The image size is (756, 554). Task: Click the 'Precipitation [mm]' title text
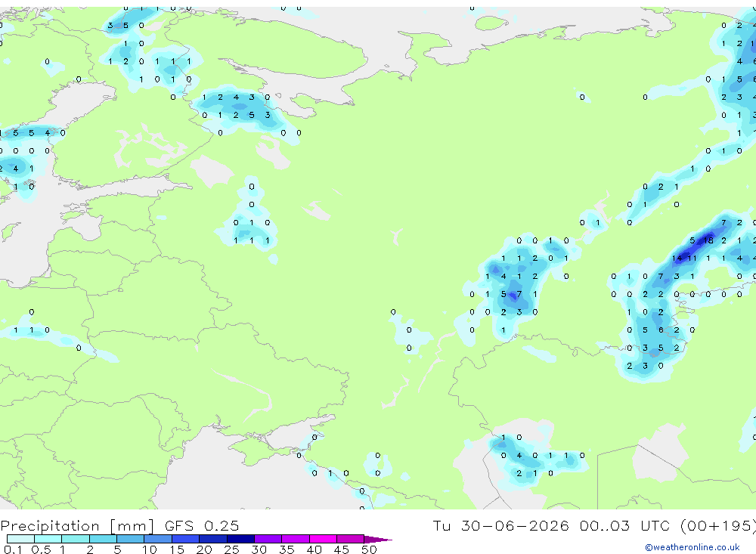[77, 526]
